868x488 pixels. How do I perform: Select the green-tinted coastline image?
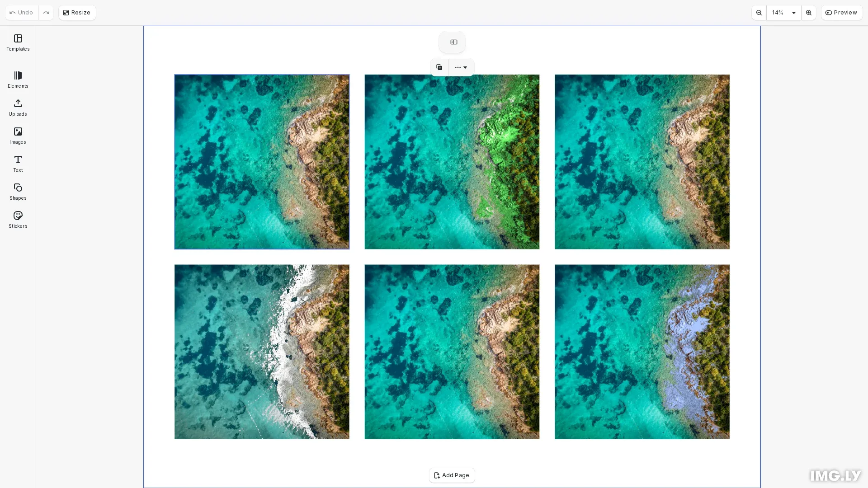452,162
